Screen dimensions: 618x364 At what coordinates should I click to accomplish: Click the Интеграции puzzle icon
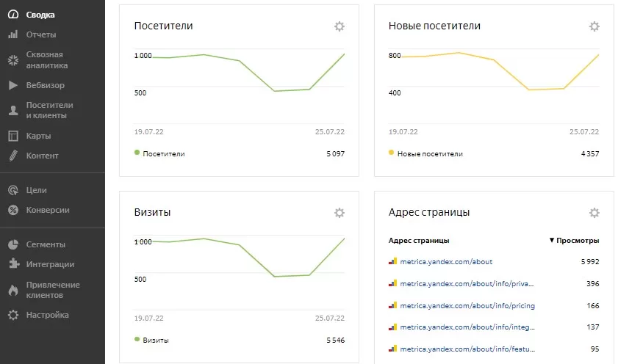click(x=12, y=264)
